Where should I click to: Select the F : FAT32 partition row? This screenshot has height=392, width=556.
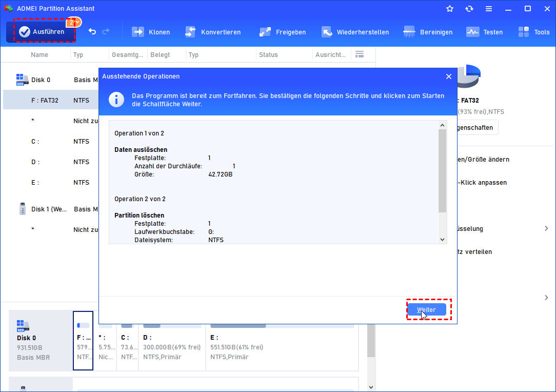click(x=51, y=101)
